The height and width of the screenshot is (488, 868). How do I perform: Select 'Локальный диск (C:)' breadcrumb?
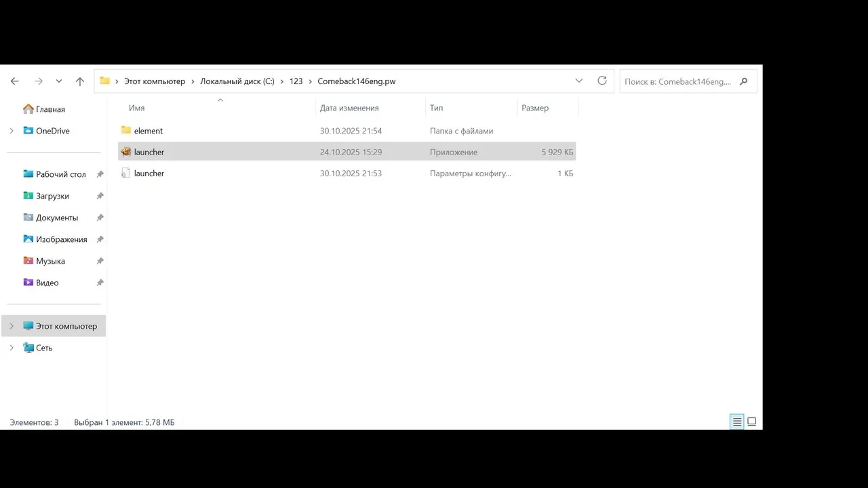coord(237,81)
